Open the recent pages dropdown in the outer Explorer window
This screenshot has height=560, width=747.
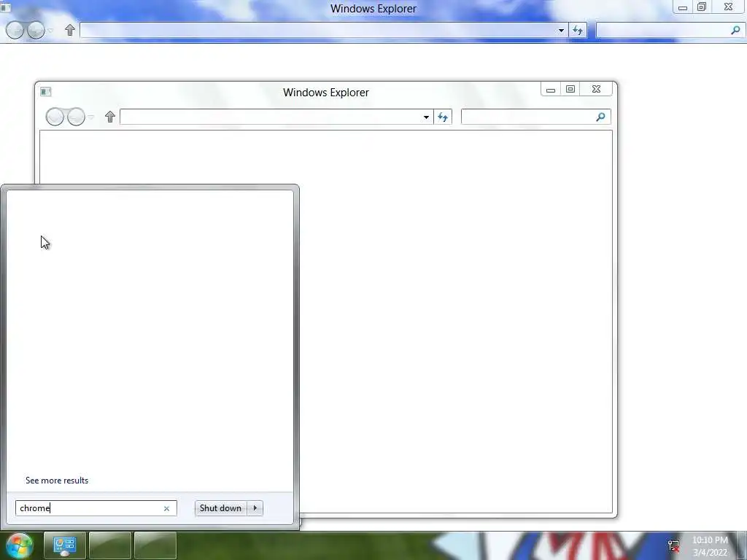point(50,31)
